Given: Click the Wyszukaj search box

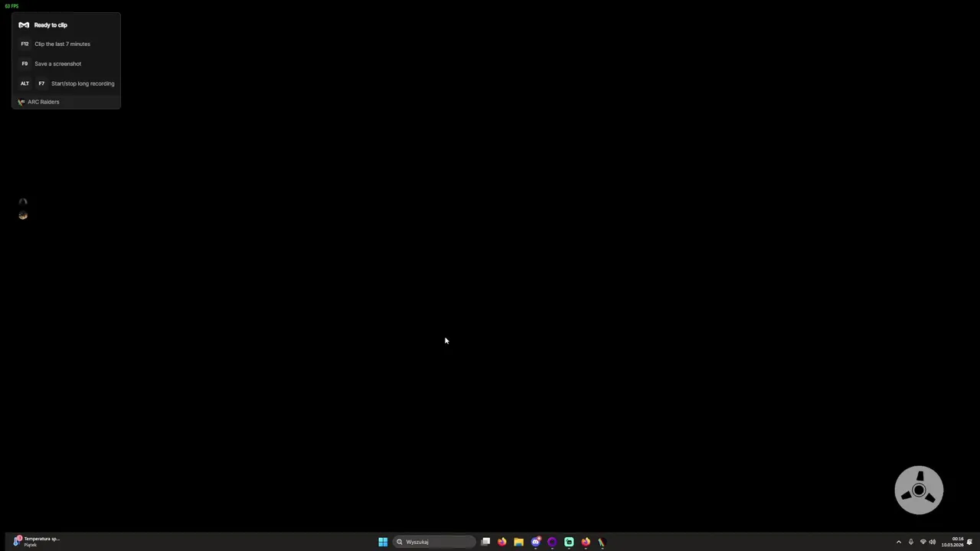Looking at the screenshot, I should [x=434, y=542].
